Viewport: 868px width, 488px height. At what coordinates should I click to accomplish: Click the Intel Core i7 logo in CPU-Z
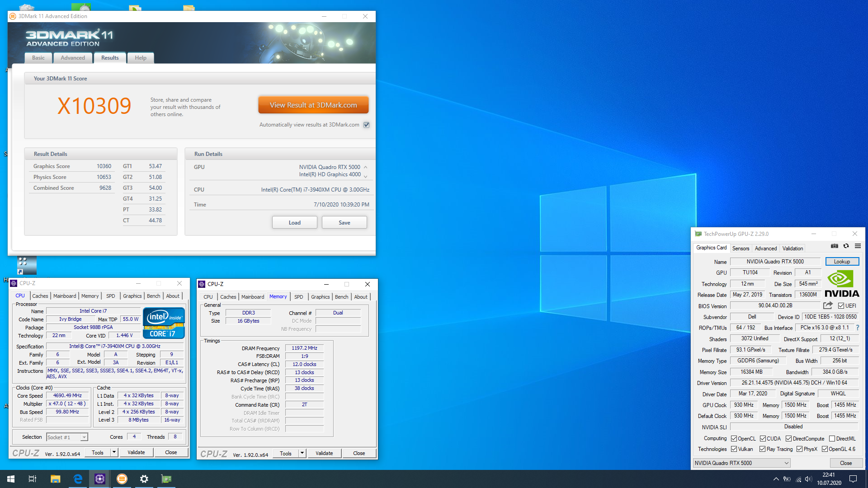pyautogui.click(x=164, y=323)
